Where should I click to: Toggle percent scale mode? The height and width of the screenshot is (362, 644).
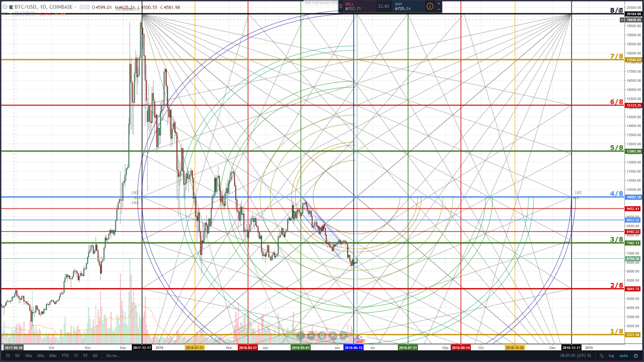(602, 356)
